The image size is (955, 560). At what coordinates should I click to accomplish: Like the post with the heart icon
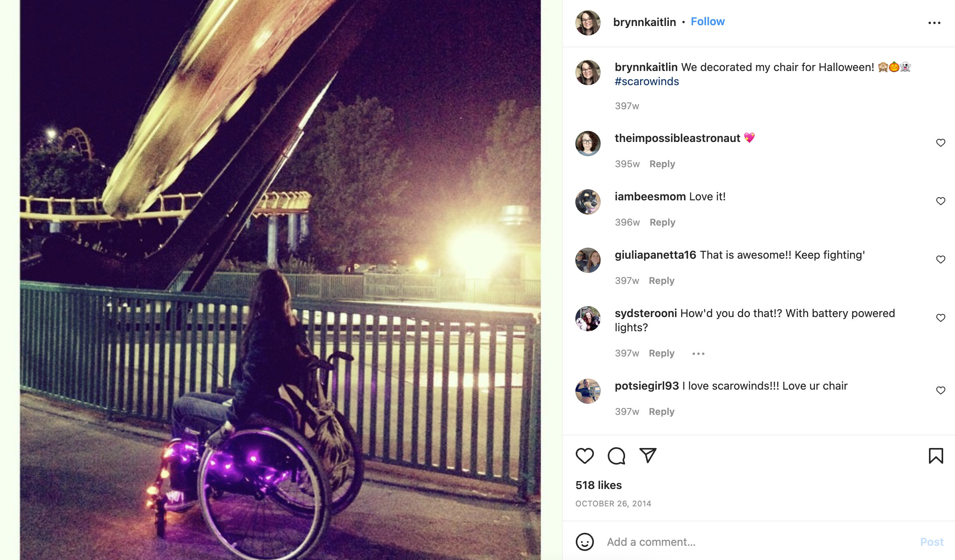point(584,456)
